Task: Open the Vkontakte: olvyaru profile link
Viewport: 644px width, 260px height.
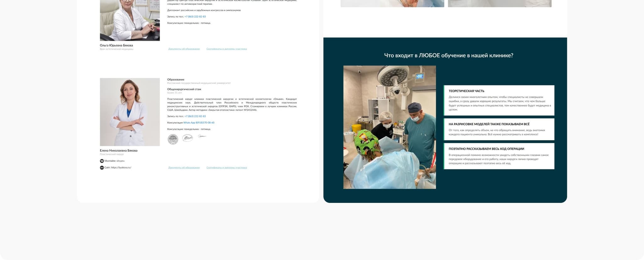Action: [114, 161]
